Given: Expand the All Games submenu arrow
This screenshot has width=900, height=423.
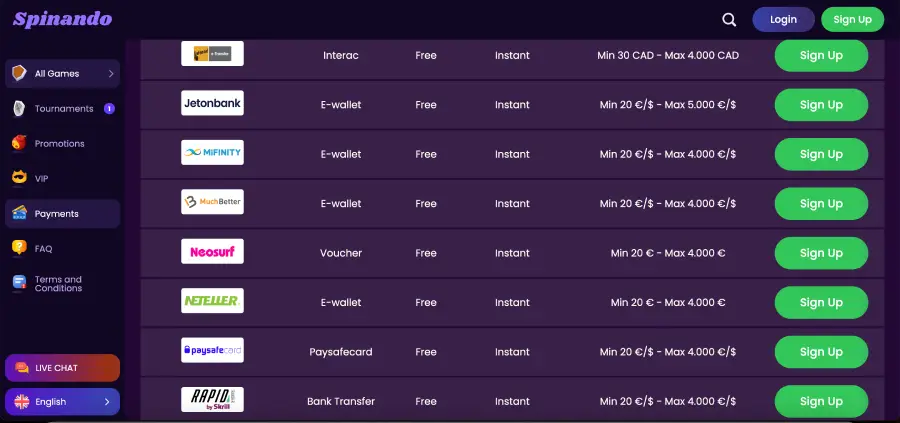Looking at the screenshot, I should pyautogui.click(x=110, y=74).
